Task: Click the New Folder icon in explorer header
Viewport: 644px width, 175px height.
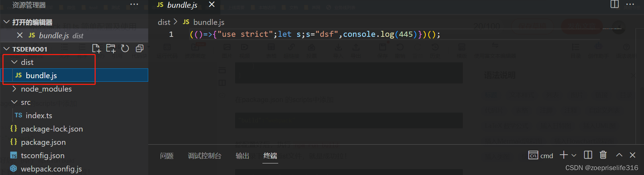Action: 111,48
